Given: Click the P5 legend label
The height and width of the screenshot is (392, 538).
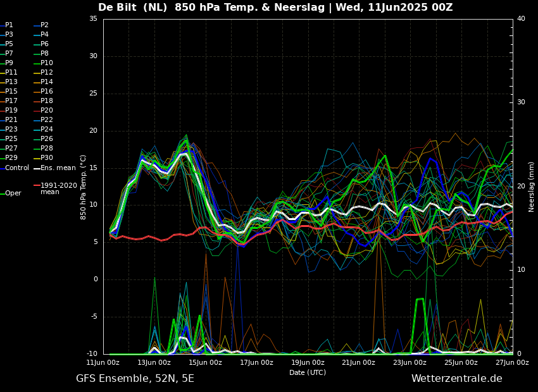Looking at the screenshot, I should click(x=9, y=44).
